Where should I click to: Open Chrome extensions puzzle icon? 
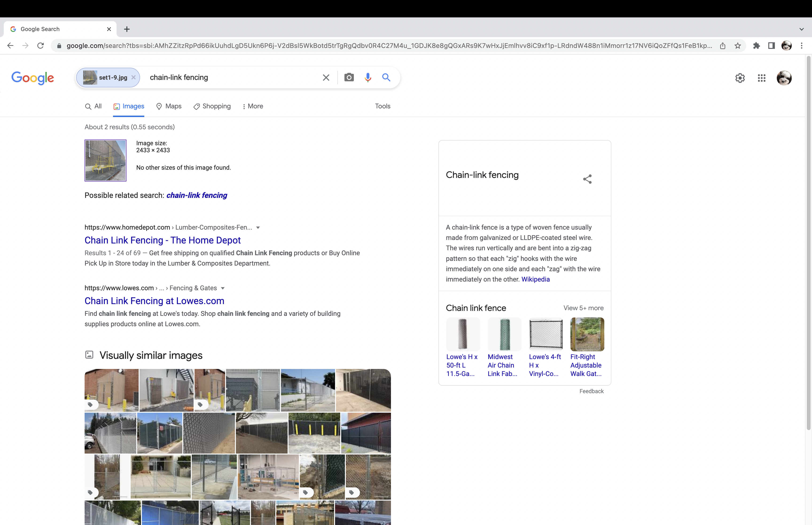(x=757, y=46)
